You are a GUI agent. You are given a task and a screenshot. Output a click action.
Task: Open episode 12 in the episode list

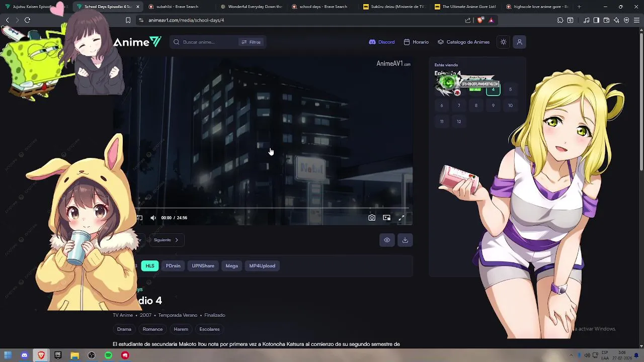click(459, 122)
